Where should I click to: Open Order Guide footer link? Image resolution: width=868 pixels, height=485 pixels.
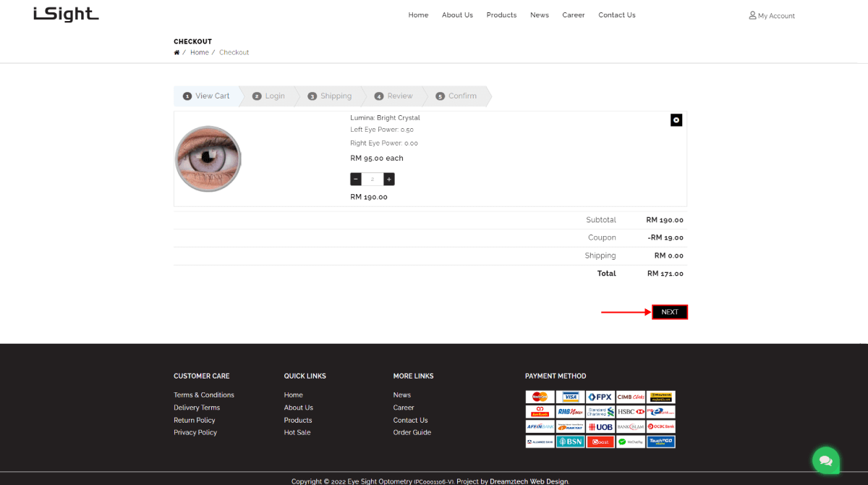point(412,432)
